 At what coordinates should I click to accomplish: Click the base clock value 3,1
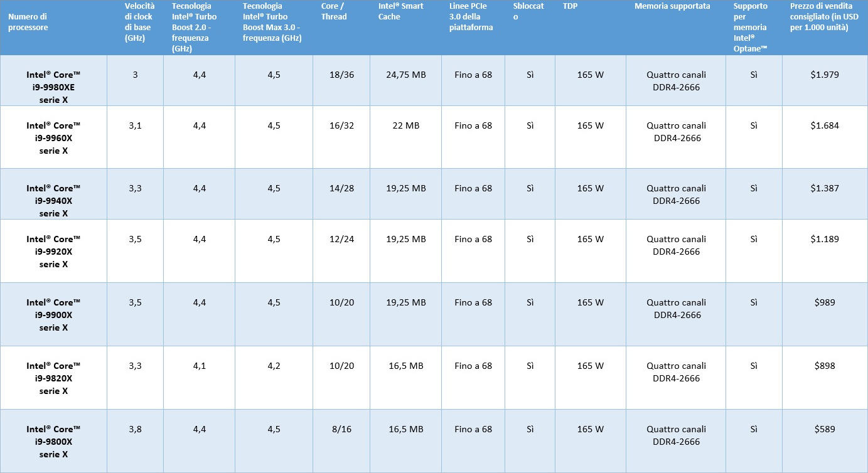(135, 125)
